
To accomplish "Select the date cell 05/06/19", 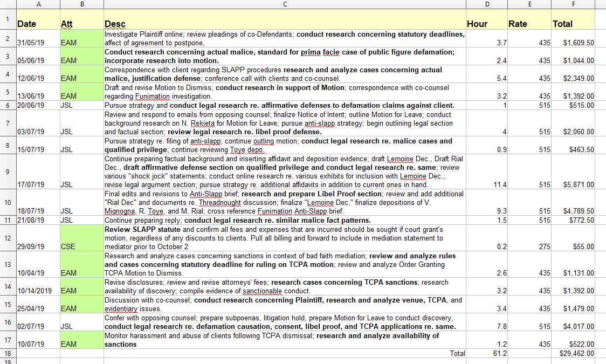I will pos(38,57).
